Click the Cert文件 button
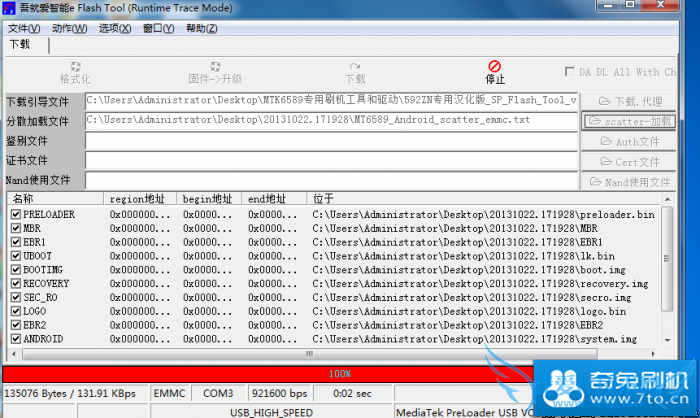Screen dimensions: 700x418 coord(628,162)
